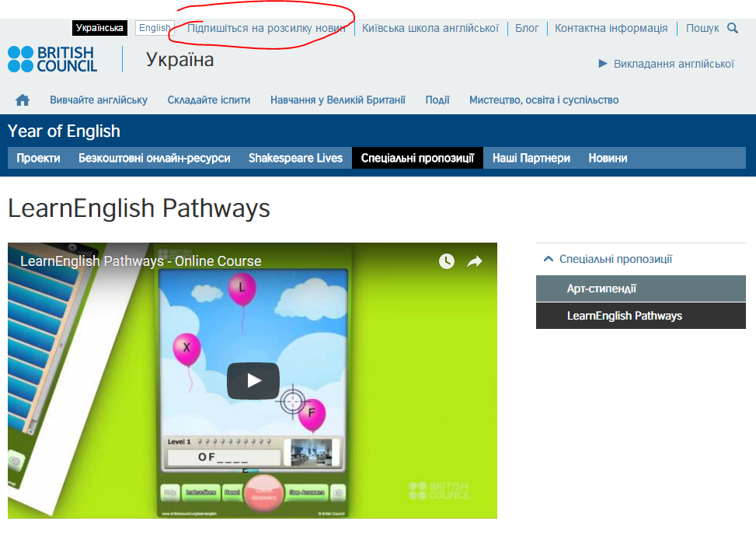
Task: Go to the Блог link
Action: [x=527, y=28]
